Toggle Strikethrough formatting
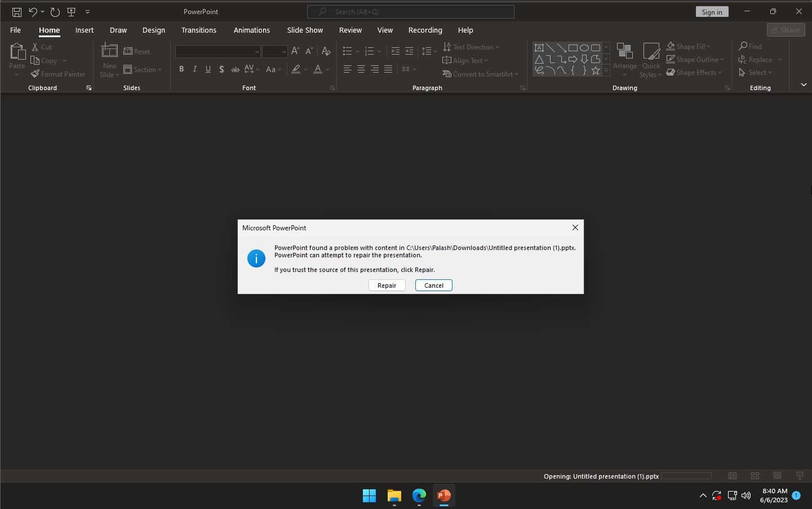812x509 pixels. pos(235,69)
